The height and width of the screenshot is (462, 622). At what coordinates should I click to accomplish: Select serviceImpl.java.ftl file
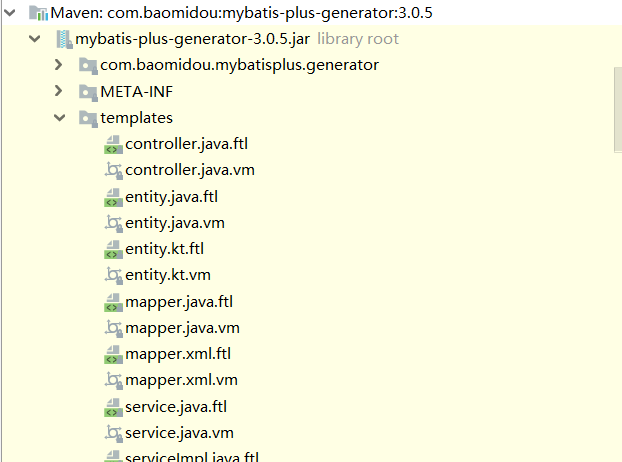click(x=192, y=456)
